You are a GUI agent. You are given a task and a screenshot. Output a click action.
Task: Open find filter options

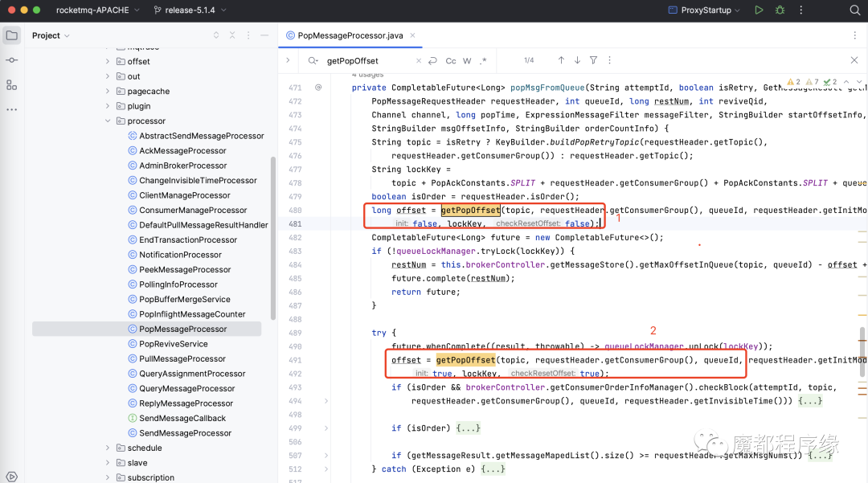pos(593,60)
